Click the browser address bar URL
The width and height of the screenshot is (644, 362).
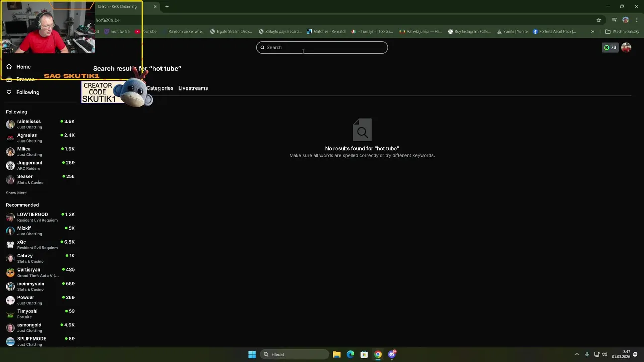pyautogui.click(x=108, y=20)
